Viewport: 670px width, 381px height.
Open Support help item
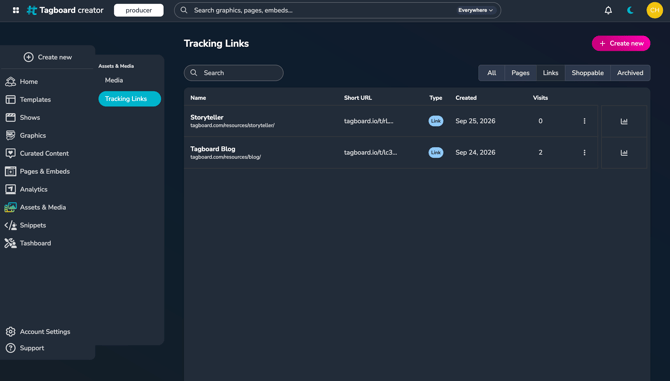coord(25,348)
